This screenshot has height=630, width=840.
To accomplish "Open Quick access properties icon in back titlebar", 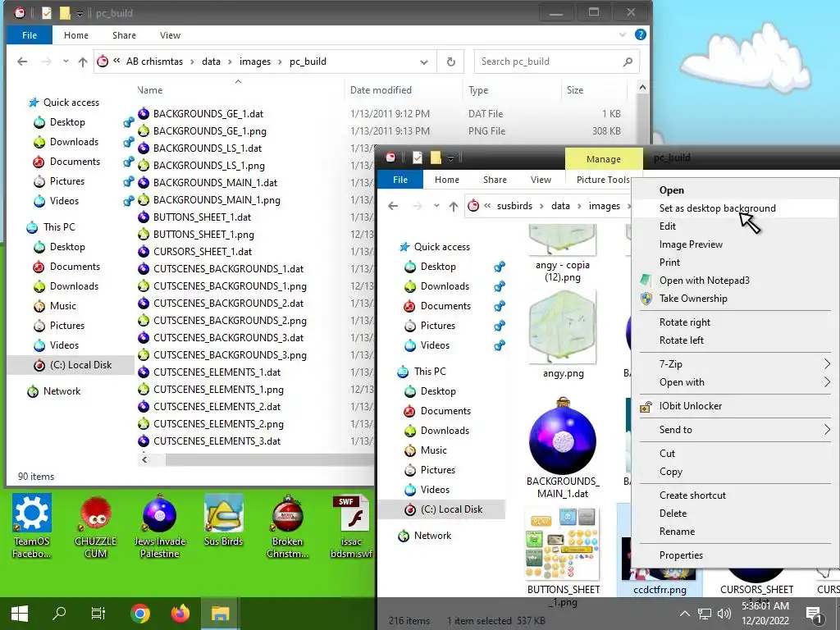I will tap(47, 13).
